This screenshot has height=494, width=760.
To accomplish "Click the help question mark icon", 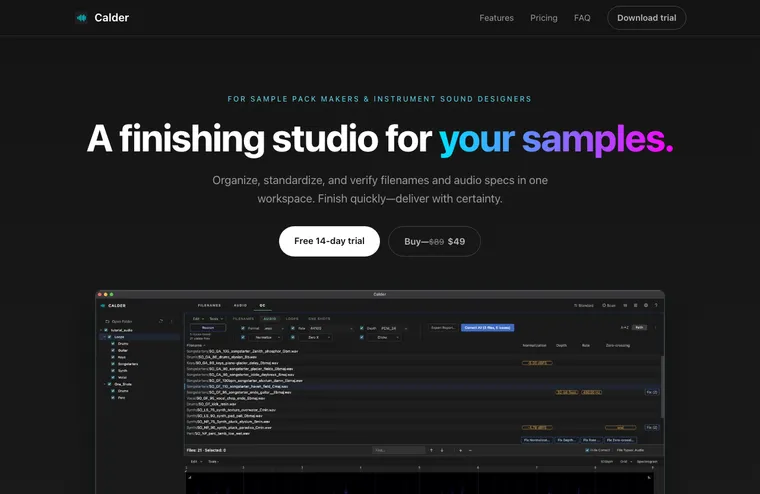I will point(656,305).
